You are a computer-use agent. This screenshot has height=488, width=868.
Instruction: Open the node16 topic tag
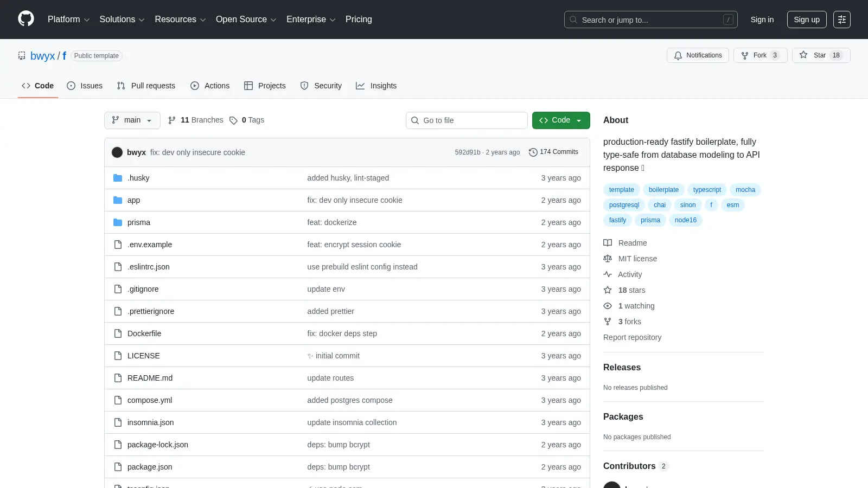[686, 220]
